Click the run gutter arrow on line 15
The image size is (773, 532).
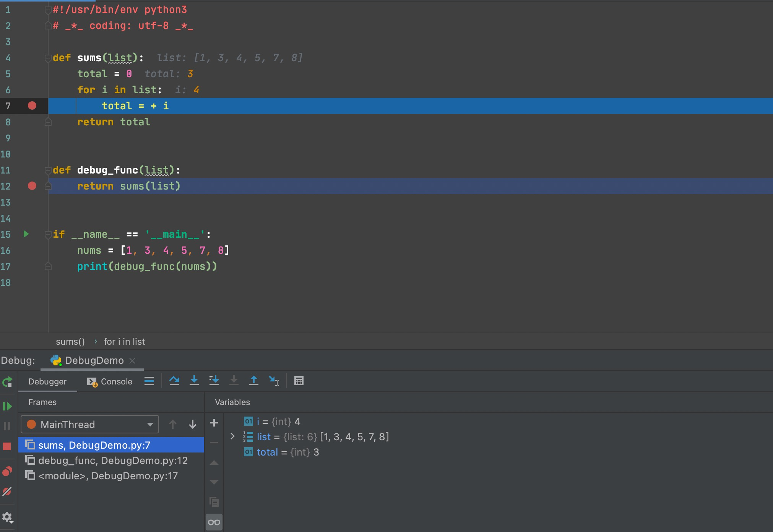pyautogui.click(x=26, y=234)
